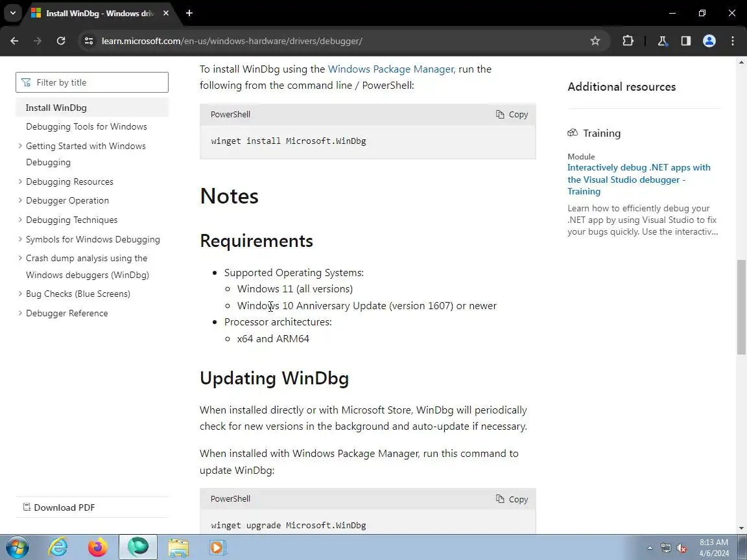Click the muted volume tray icon
This screenshot has height=560, width=747.
click(x=682, y=548)
